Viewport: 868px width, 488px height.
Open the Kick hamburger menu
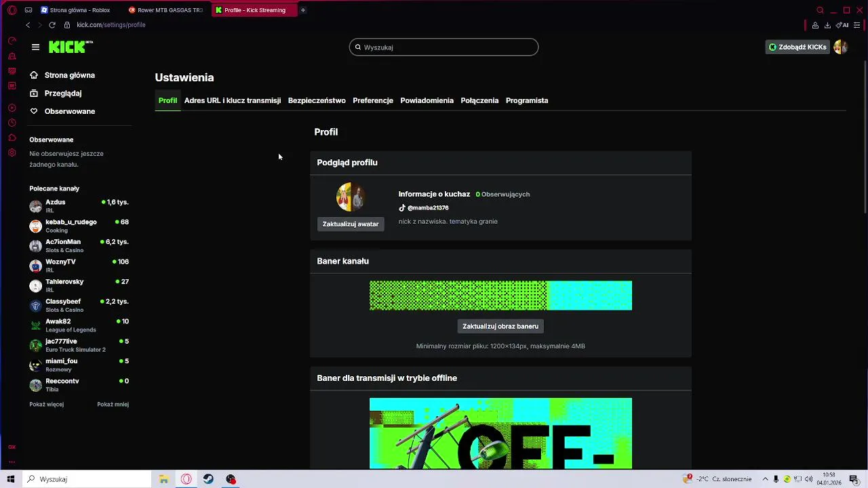coord(35,47)
